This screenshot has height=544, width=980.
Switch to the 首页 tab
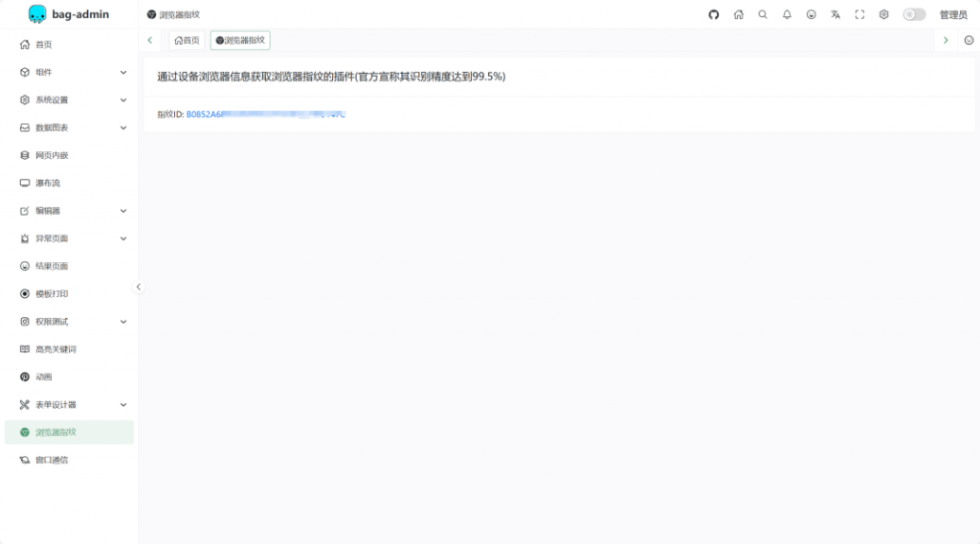(187, 40)
